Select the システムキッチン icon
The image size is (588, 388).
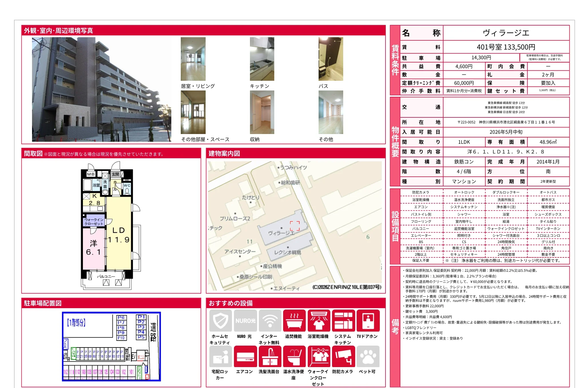(x=343, y=320)
